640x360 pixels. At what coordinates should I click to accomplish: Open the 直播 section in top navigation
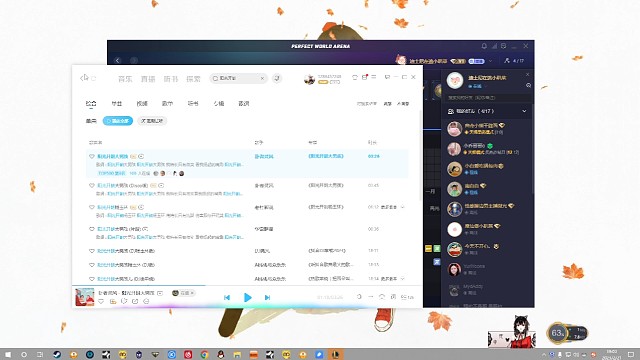[148, 79]
